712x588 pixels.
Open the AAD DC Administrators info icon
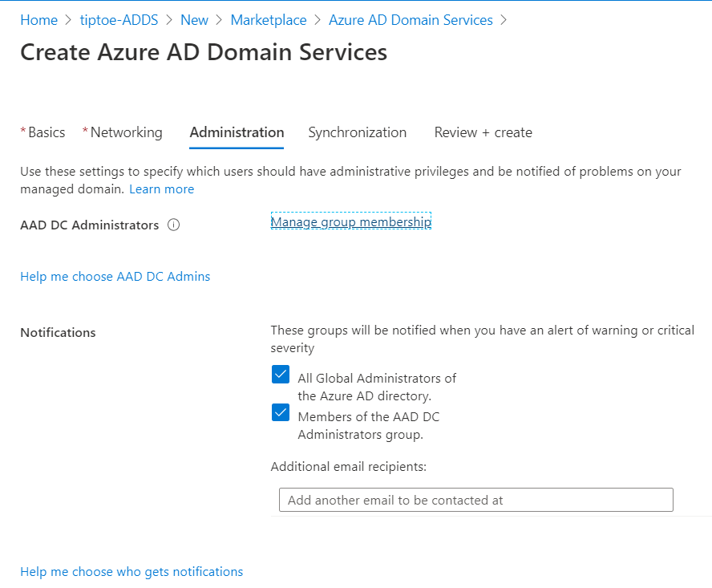(x=173, y=225)
